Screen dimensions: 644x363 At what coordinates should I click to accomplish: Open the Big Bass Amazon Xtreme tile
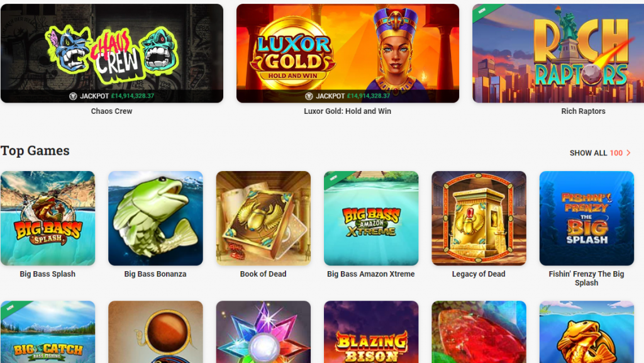coord(371,218)
